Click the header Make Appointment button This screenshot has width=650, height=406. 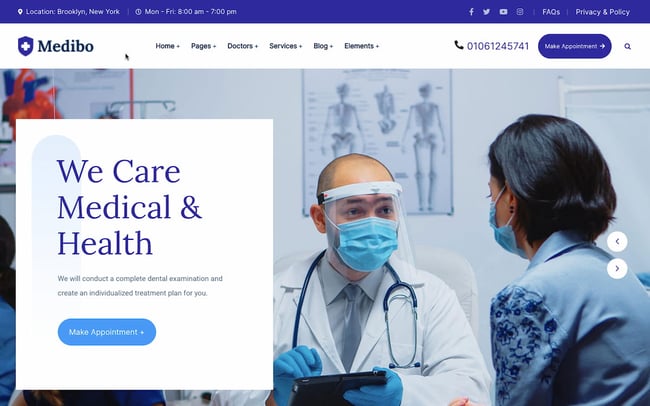[575, 46]
